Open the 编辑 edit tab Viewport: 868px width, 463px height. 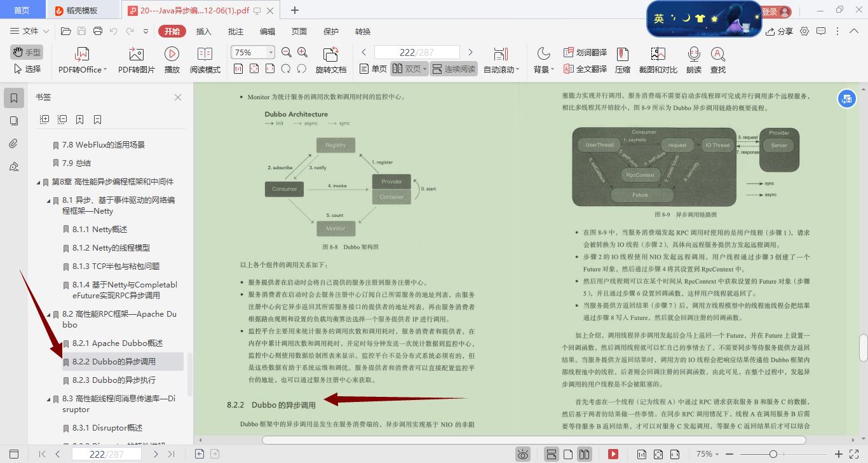(268, 31)
